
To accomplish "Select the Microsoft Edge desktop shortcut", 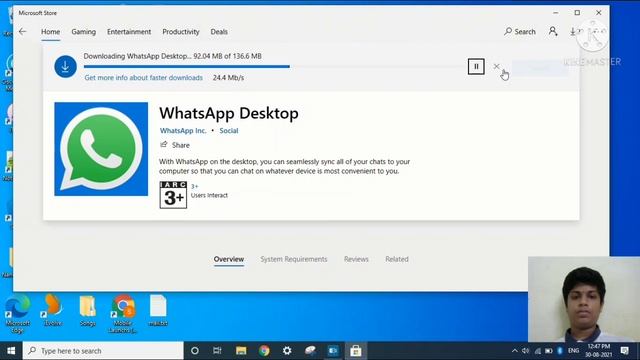I will click(x=18, y=313).
